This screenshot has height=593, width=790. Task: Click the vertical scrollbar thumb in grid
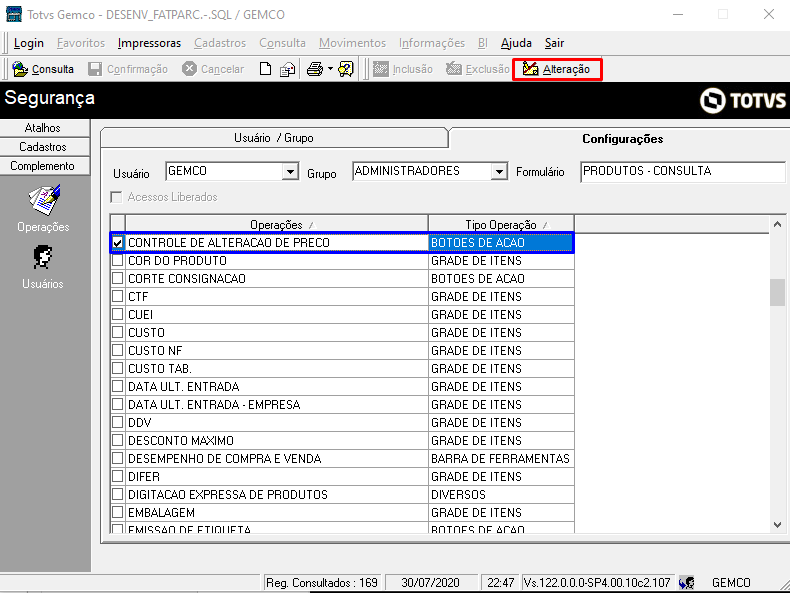coord(777,292)
